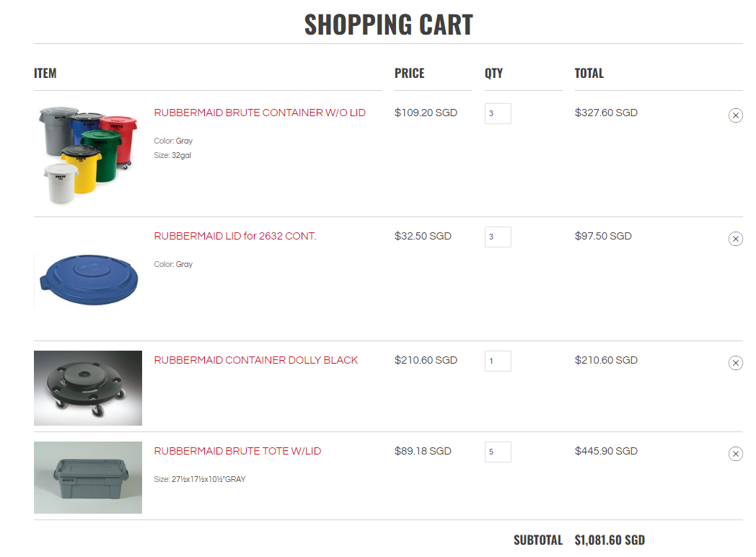Screen dimensions: 756x557
Task: Focus quantity box for Container Dolly Black
Action: point(498,361)
